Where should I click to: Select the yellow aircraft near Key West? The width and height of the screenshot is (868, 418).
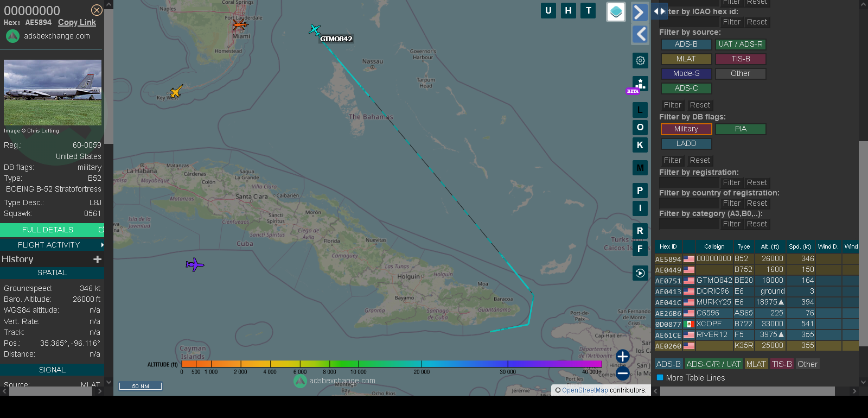tap(176, 91)
